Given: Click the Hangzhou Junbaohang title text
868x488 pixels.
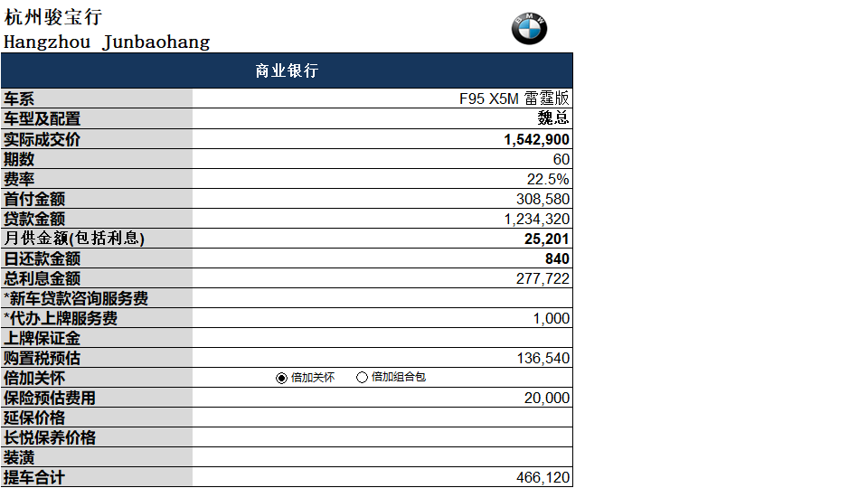Looking at the screenshot, I should [x=107, y=42].
